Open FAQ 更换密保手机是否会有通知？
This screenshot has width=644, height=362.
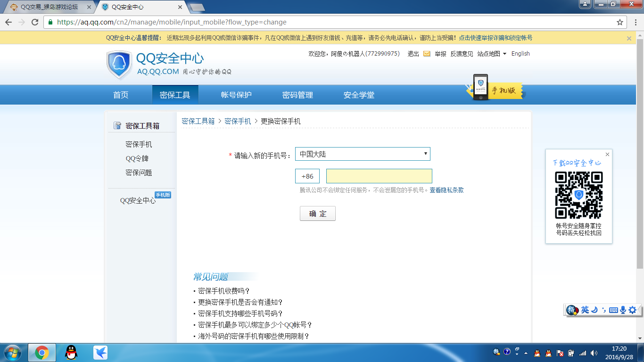coord(240,303)
